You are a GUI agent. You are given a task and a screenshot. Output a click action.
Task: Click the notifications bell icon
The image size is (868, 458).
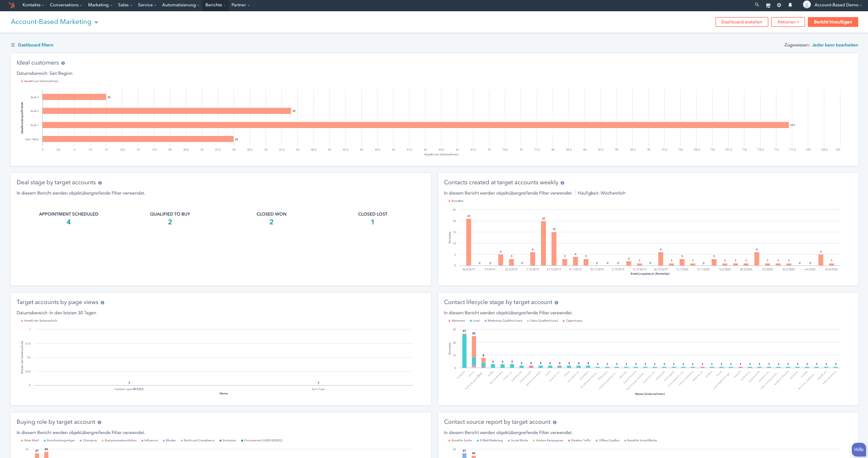[x=790, y=5]
